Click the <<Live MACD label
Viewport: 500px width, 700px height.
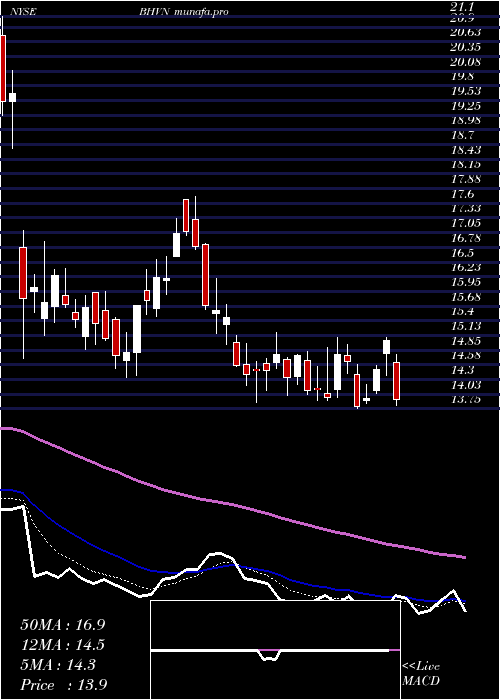click(x=421, y=674)
